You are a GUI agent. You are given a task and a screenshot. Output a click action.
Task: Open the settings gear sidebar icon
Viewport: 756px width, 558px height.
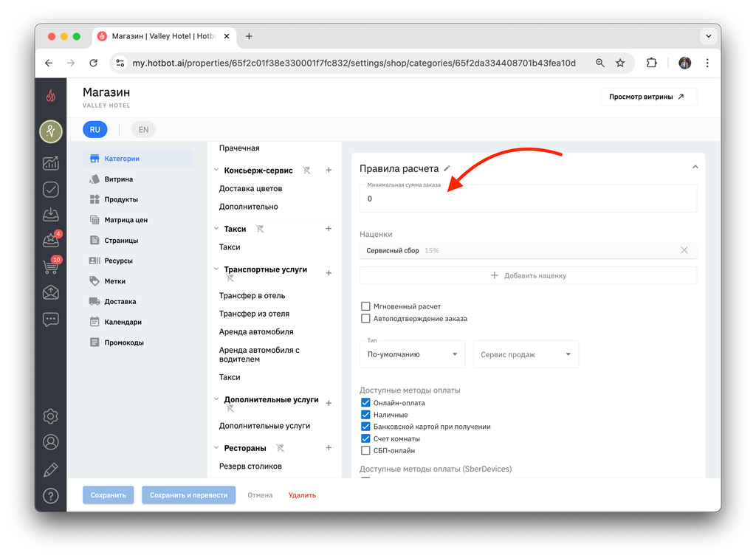point(51,416)
